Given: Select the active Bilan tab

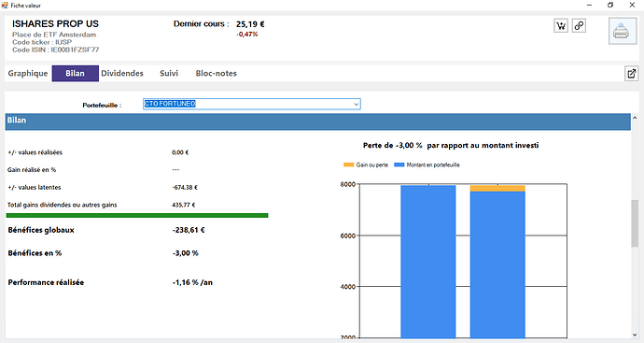Looking at the screenshot, I should (x=76, y=73).
